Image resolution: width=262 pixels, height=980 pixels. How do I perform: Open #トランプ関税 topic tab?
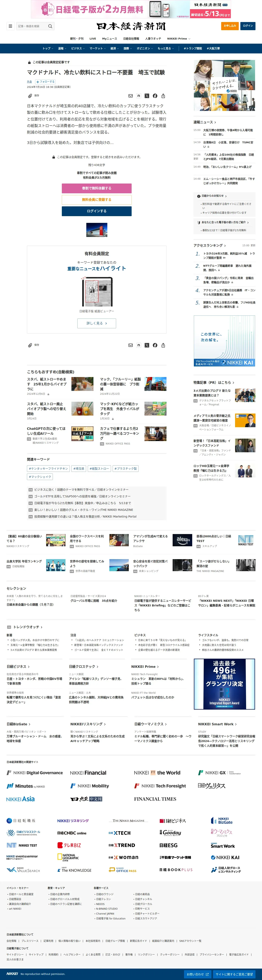click(193, 48)
